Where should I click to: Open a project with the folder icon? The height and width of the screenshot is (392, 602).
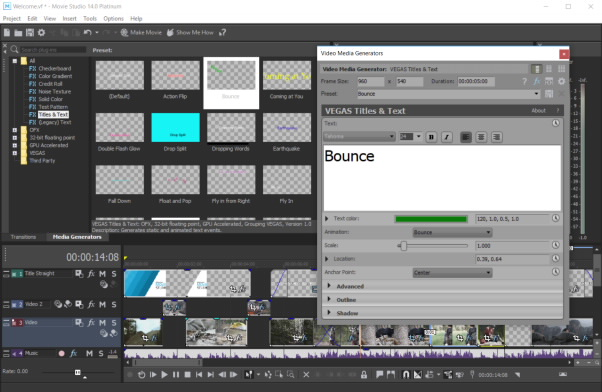point(18,33)
